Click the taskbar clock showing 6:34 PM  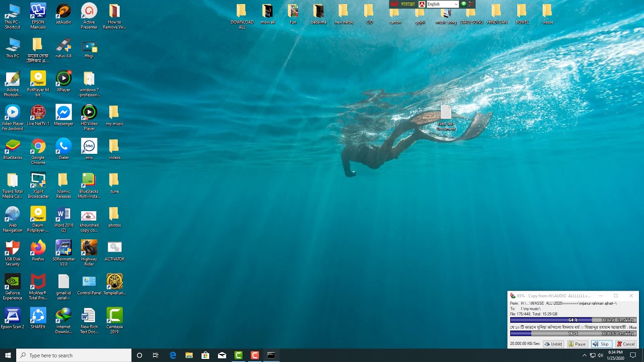coord(615,355)
